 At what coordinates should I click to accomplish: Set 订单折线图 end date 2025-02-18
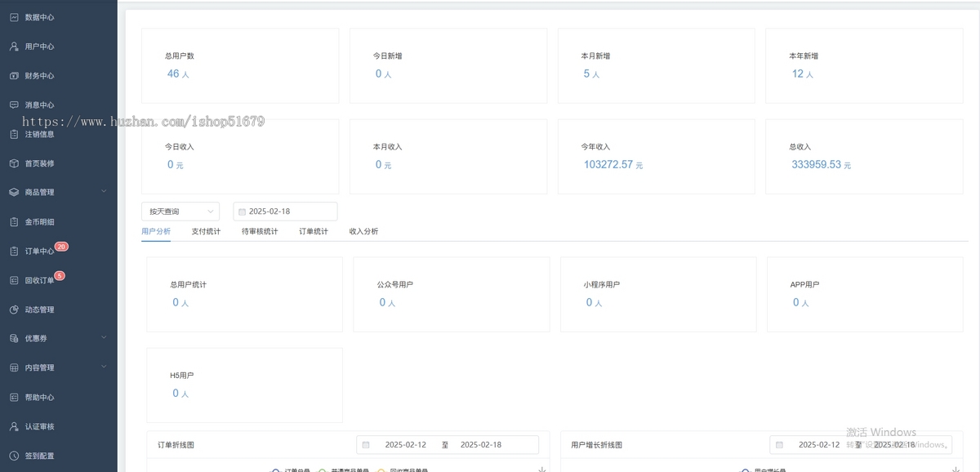click(x=481, y=445)
